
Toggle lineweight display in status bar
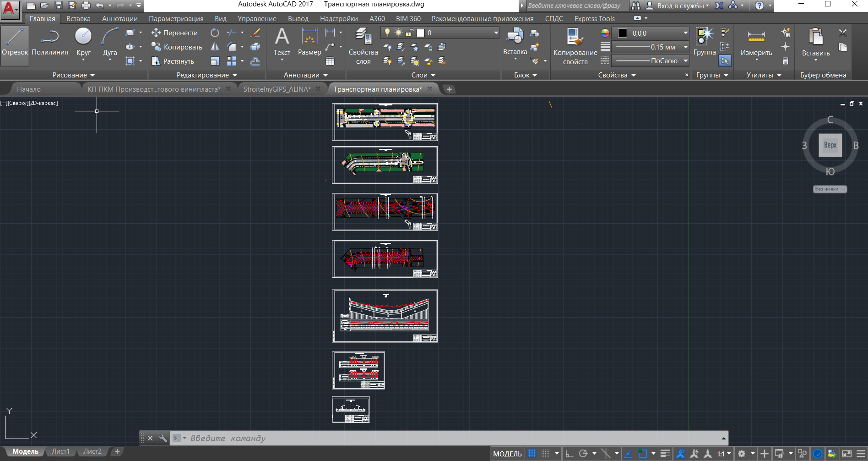(x=665, y=454)
